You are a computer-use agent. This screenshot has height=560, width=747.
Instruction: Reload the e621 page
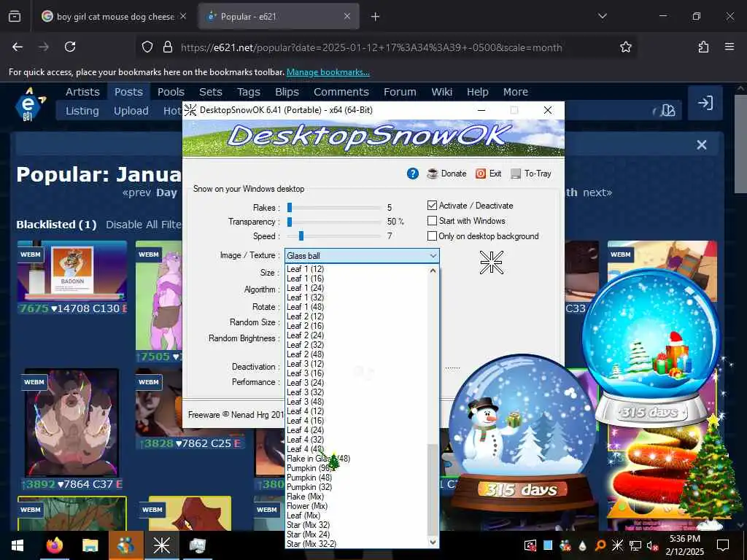point(70,47)
